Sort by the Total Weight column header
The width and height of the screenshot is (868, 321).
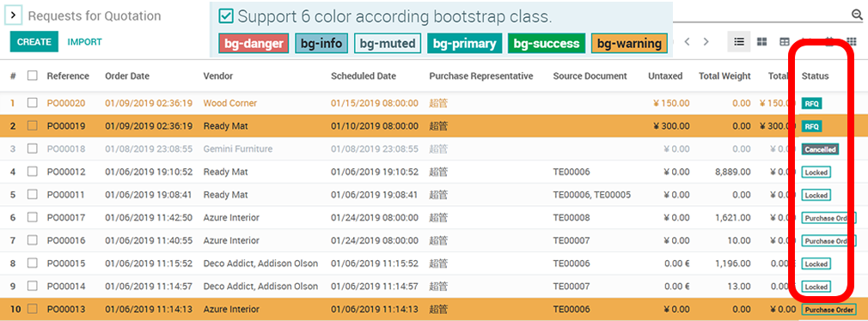[x=724, y=76]
